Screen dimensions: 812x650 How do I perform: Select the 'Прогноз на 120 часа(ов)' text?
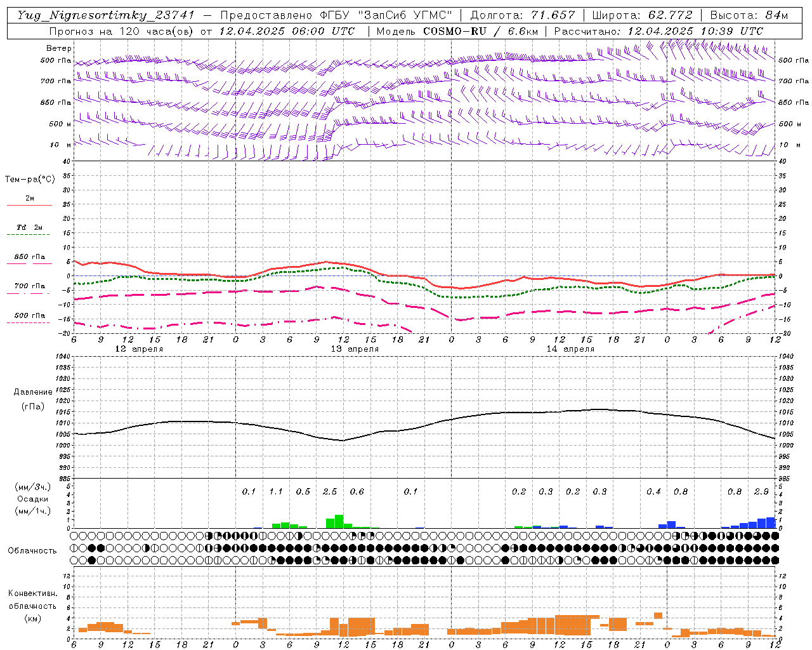pos(122,31)
